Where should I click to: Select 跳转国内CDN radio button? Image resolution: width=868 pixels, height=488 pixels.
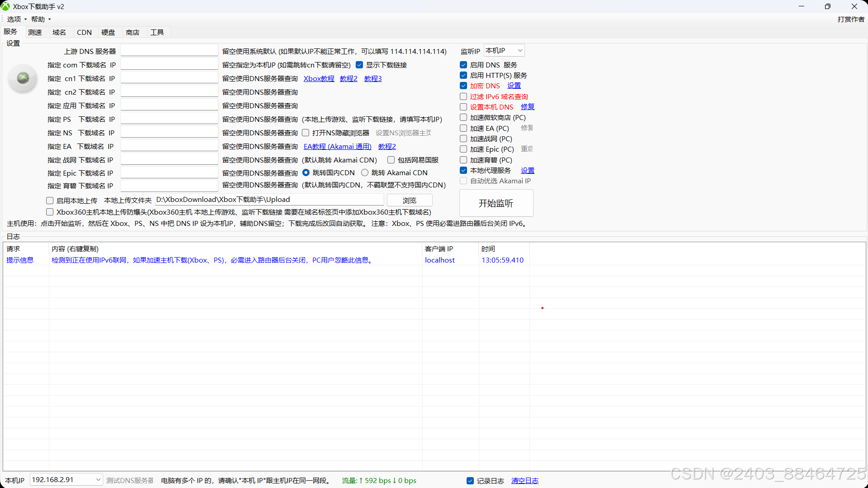click(x=306, y=172)
